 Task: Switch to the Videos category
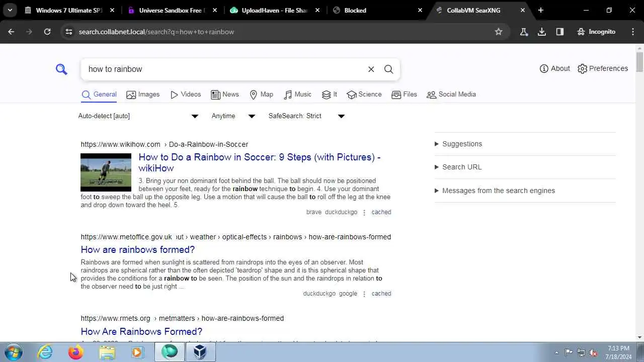click(x=186, y=95)
